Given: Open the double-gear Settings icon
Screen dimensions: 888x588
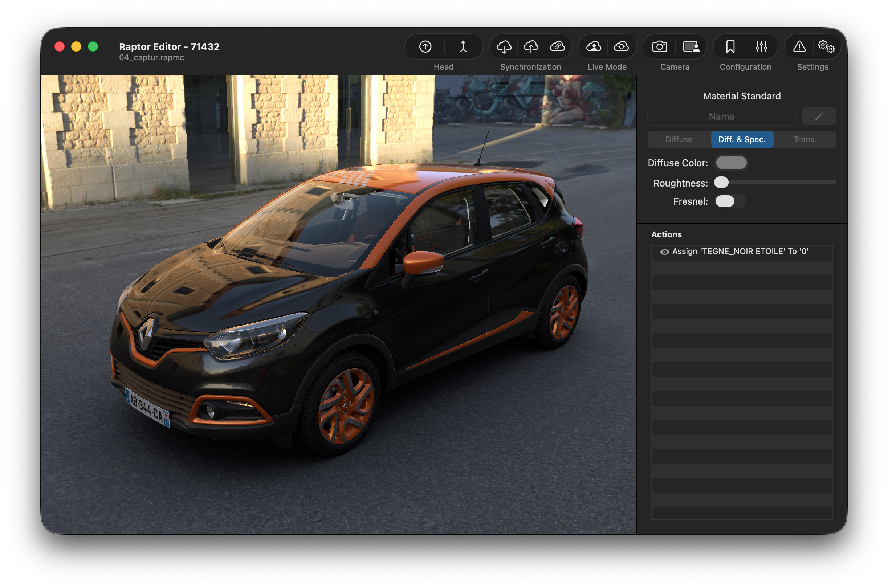Looking at the screenshot, I should tap(826, 46).
